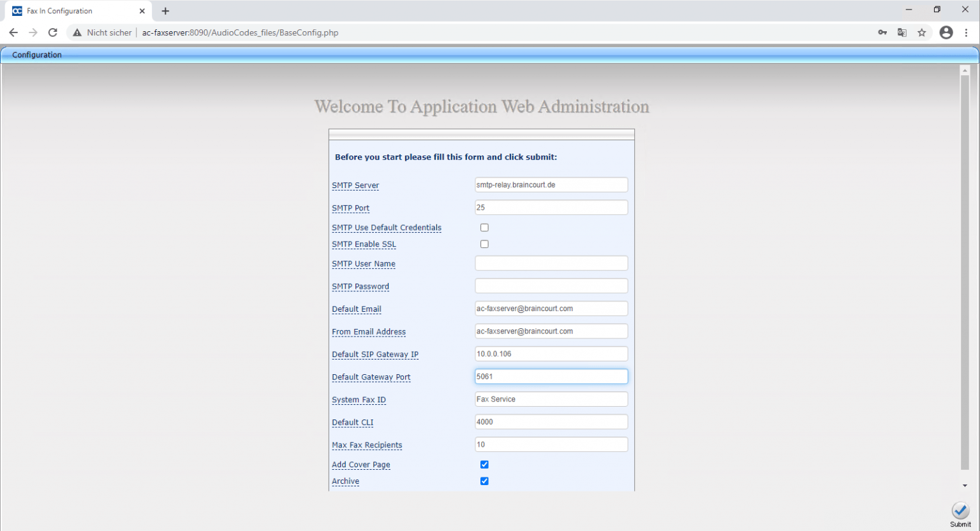Click the 'Nicht sicher' warning icon

(77, 32)
